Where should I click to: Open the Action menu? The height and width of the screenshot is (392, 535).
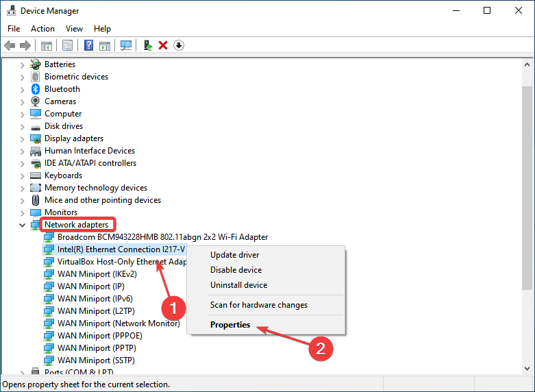[x=42, y=29]
